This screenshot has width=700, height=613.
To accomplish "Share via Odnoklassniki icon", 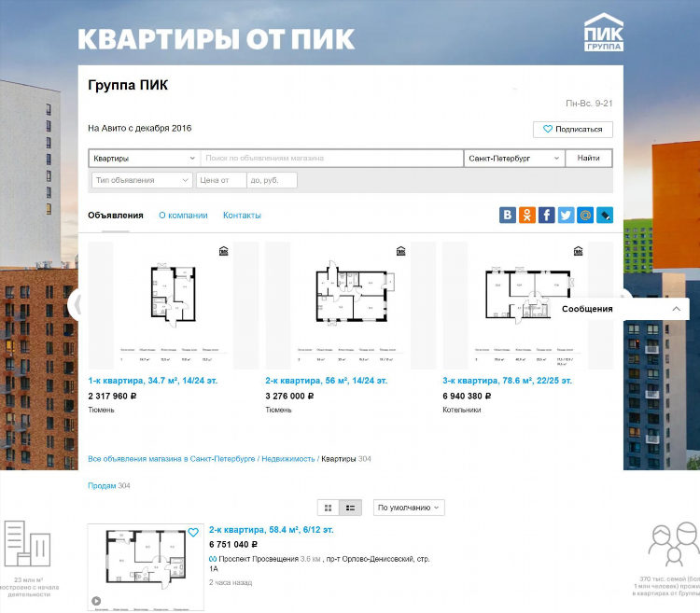I will [x=526, y=215].
